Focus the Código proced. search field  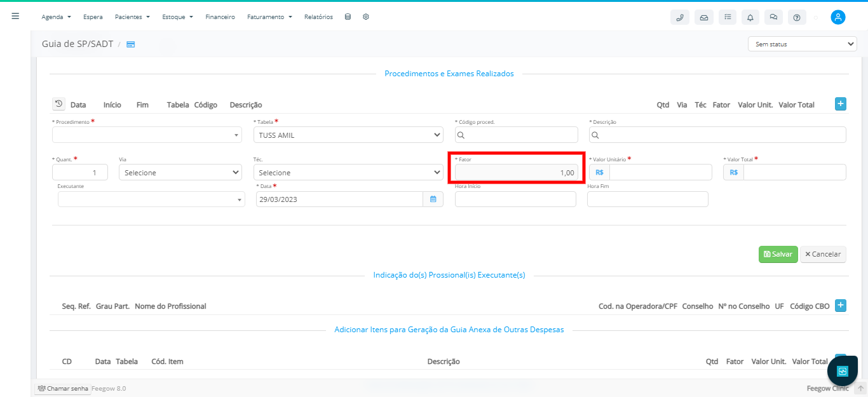pyautogui.click(x=517, y=135)
